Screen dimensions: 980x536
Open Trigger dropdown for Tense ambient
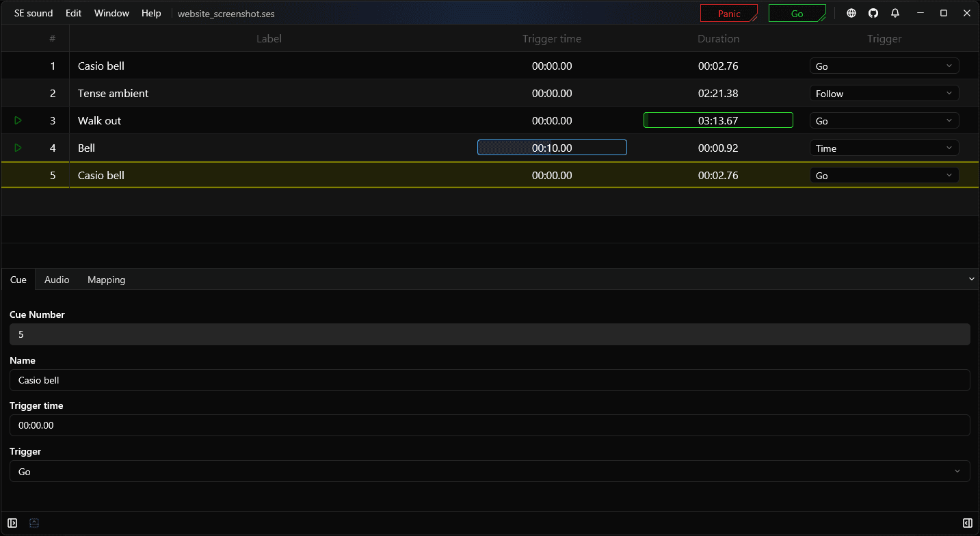pyautogui.click(x=884, y=94)
